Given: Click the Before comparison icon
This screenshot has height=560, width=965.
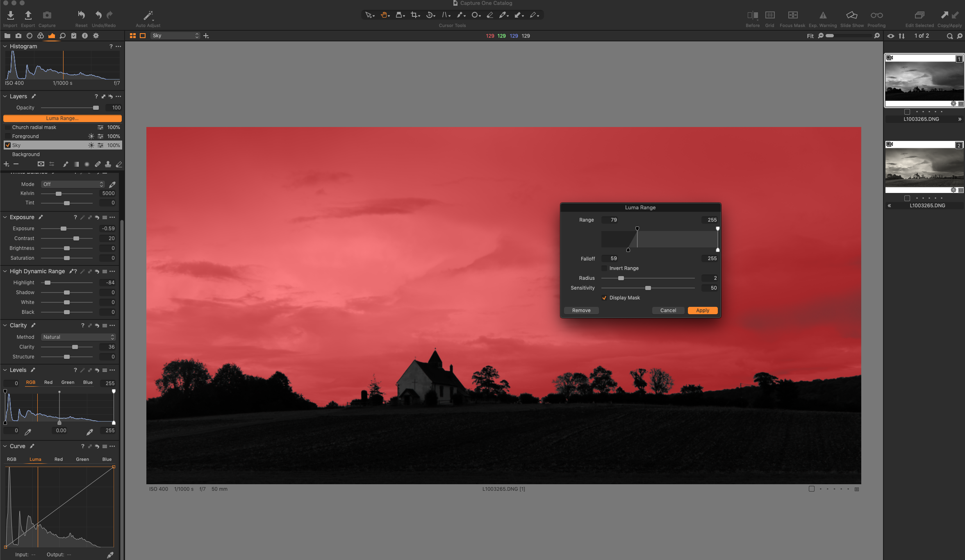Looking at the screenshot, I should point(752,15).
